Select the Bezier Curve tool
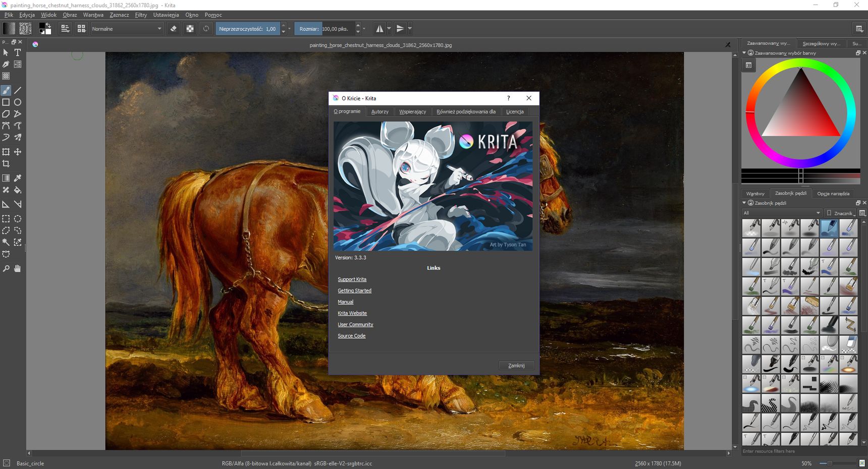 pos(6,126)
